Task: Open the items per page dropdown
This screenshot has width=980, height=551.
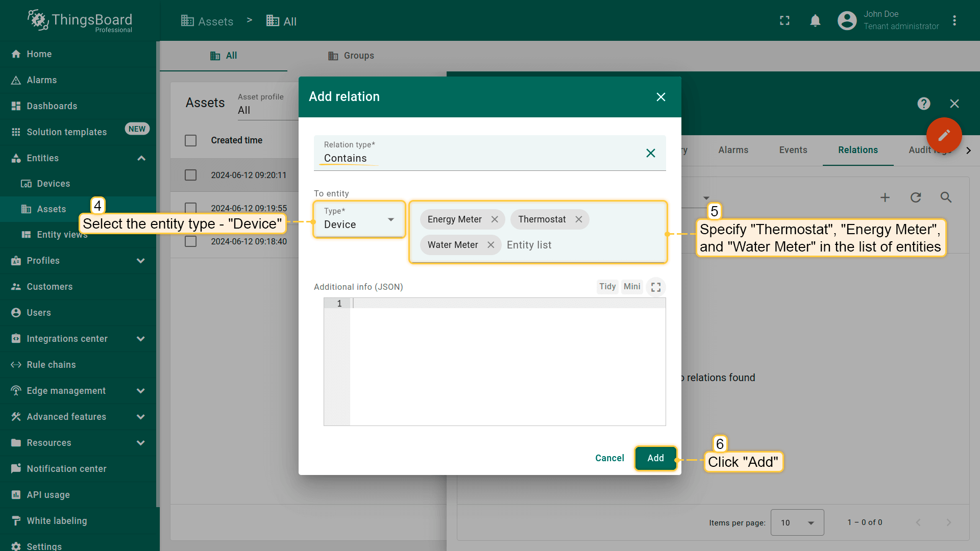Action: coord(797,522)
